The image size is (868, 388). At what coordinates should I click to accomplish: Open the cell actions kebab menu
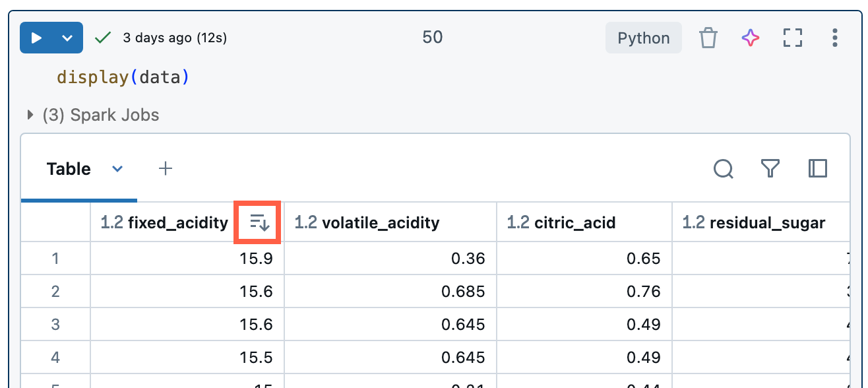coord(834,38)
